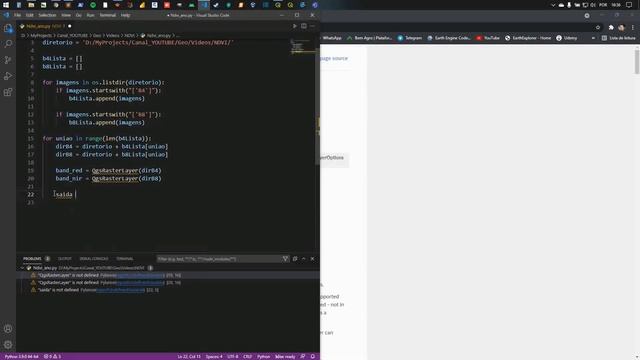
Task: Expand the breadcrumb ellipsis after the file name
Action: (x=178, y=36)
